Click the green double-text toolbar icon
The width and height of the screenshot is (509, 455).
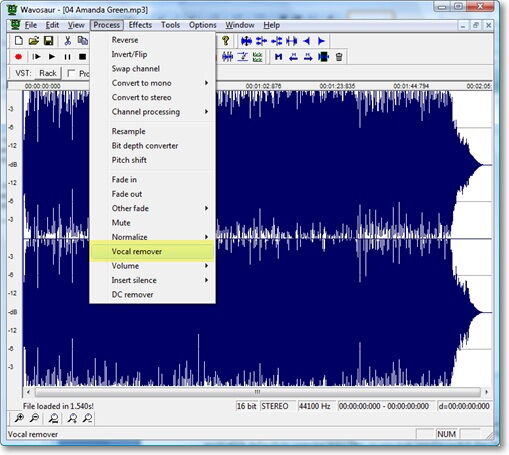[257, 57]
